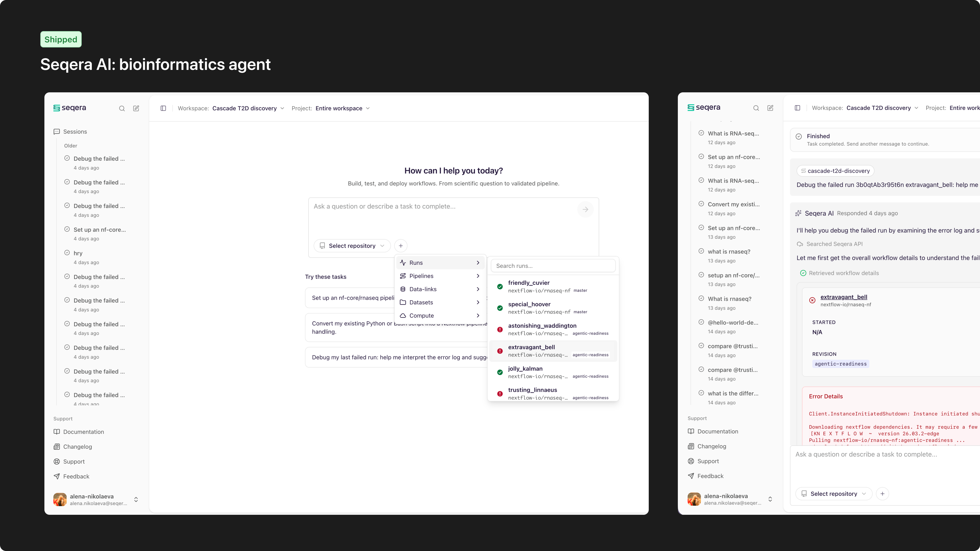The height and width of the screenshot is (551, 980).
Task: Select the Runs activity icon in the menu
Action: pyautogui.click(x=403, y=262)
